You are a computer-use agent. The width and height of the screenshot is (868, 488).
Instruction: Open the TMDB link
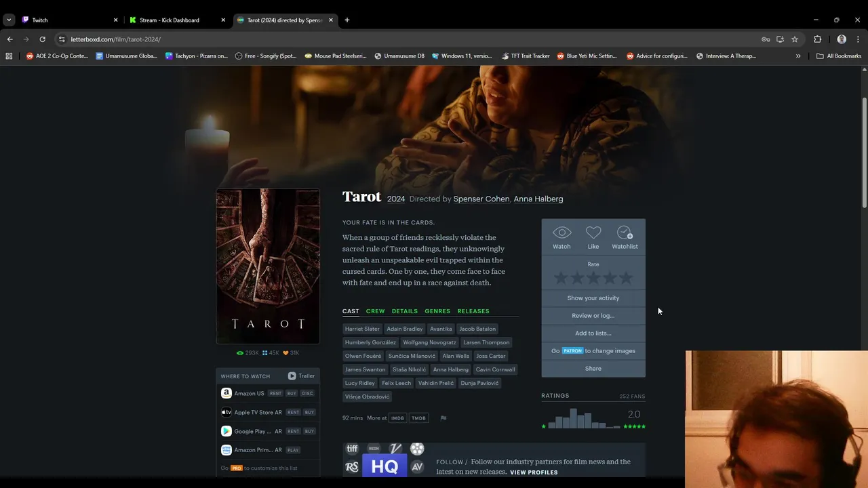[419, 418]
